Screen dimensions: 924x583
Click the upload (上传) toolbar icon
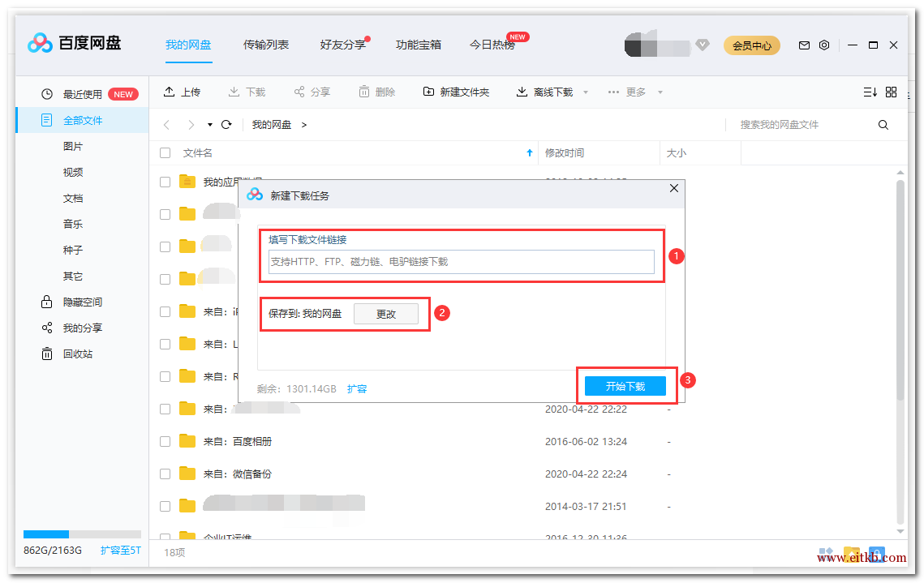169,92
